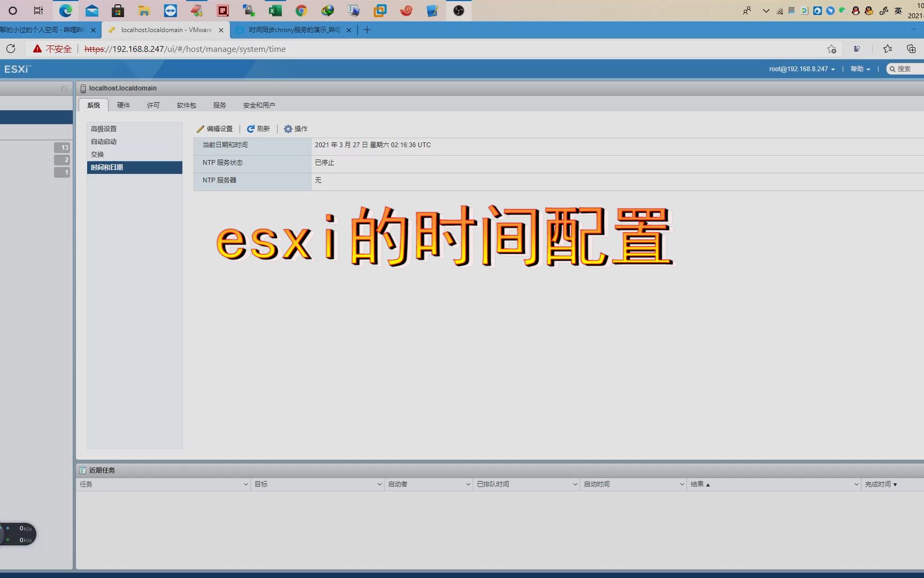Screen dimensions: 924x578
Task: Open 交换 (Swap) in sidebar
Action: pyautogui.click(x=134, y=155)
